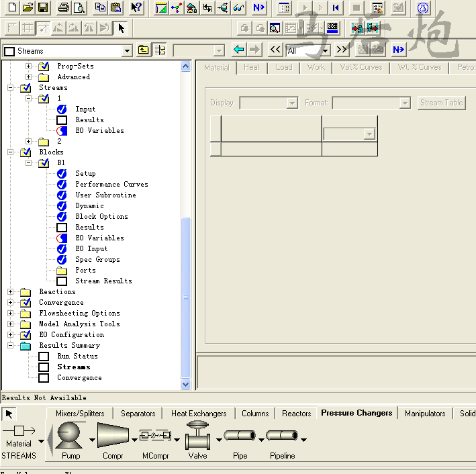Click the What's This help cursor icon
The height and width of the screenshot is (474, 476).
[136, 7]
